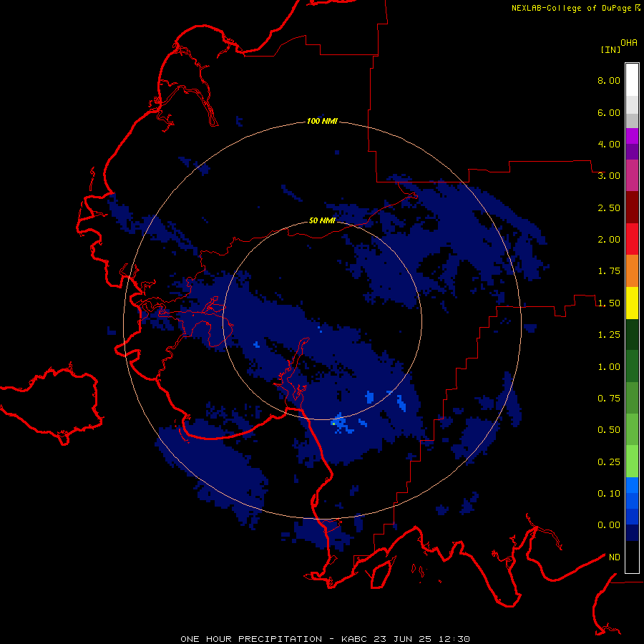
Task: Click the NEXLAB-College of DuPage credit text
Action: point(571,8)
